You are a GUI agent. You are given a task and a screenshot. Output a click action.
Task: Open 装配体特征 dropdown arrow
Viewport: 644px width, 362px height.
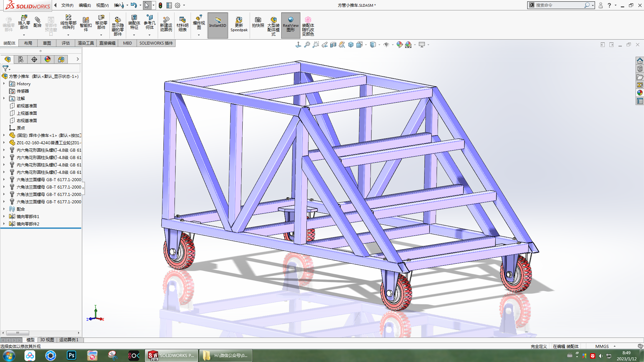click(x=134, y=35)
